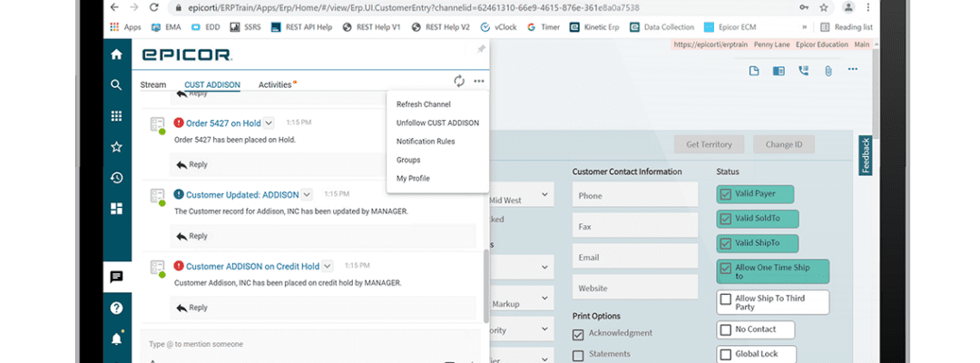The image size is (980, 363).
Task: Expand dropdown beside Customer ADDISON on Credit Hold
Action: (x=327, y=266)
